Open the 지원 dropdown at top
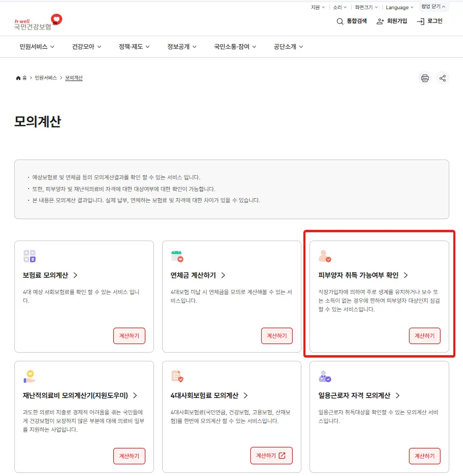This screenshot has height=476, width=463. point(318,8)
